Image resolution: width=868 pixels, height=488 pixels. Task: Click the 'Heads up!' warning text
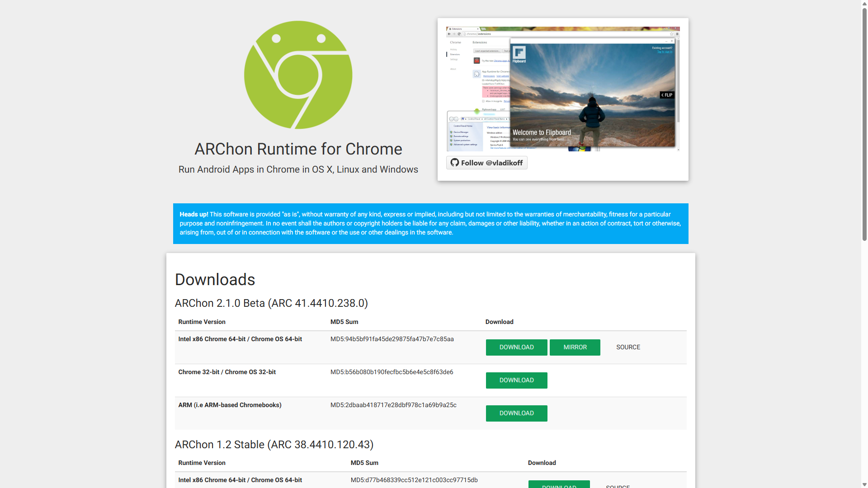coord(194,214)
